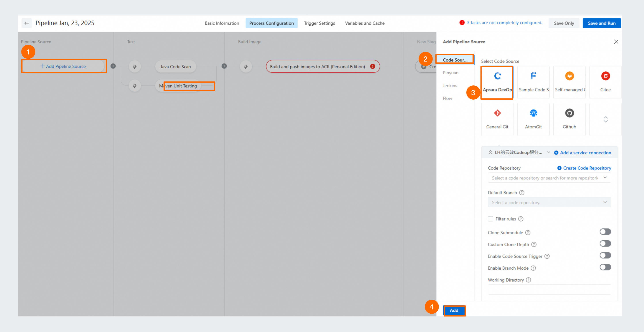
Task: Click the help icon next to Default Branch
Action: 522,193
